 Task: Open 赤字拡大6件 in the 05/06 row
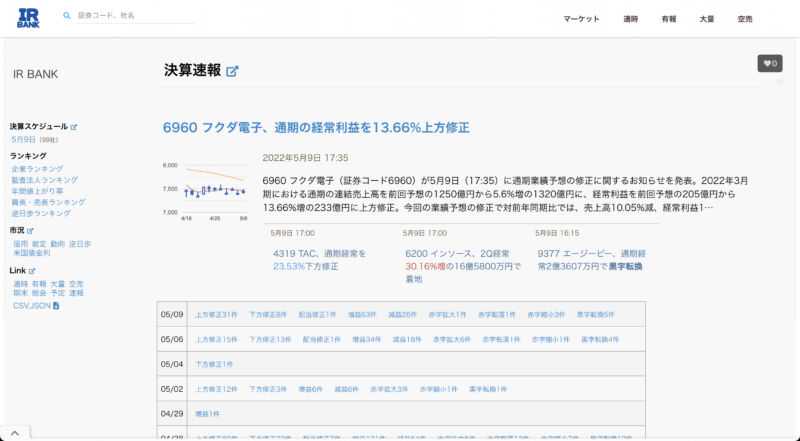pos(452,339)
